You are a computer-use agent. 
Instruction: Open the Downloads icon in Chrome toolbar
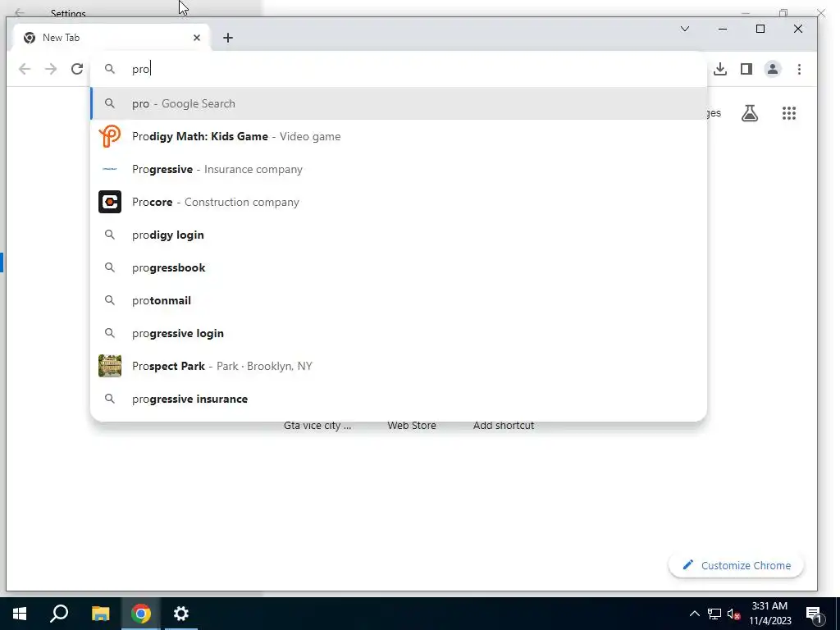tap(720, 69)
